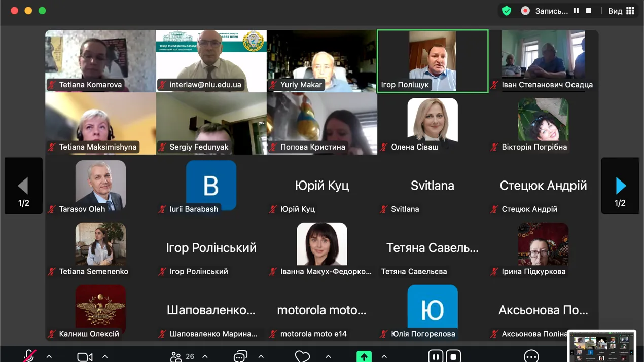Select interlaw@nlu.edu.ua video tile
This screenshot has height=362, width=644.
[211, 61]
